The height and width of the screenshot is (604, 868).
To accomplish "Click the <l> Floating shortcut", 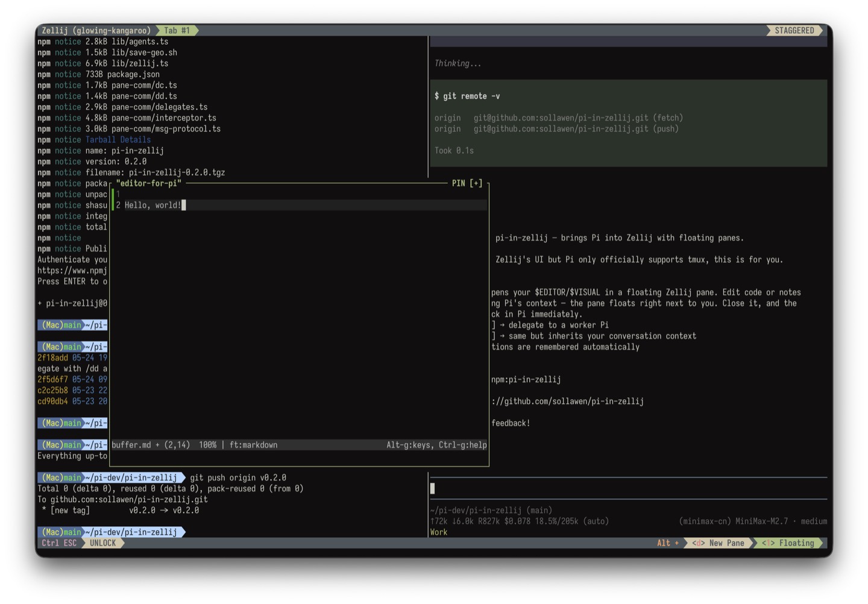I will [788, 543].
